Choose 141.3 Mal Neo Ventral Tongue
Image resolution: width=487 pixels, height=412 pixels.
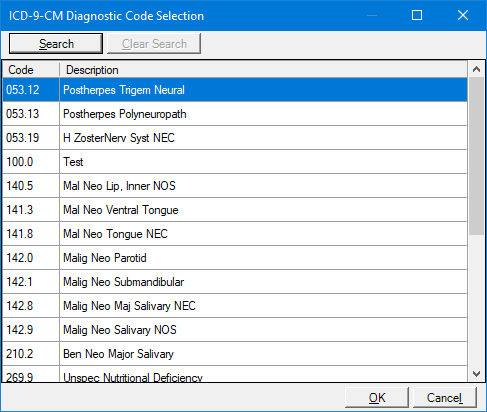click(235, 210)
